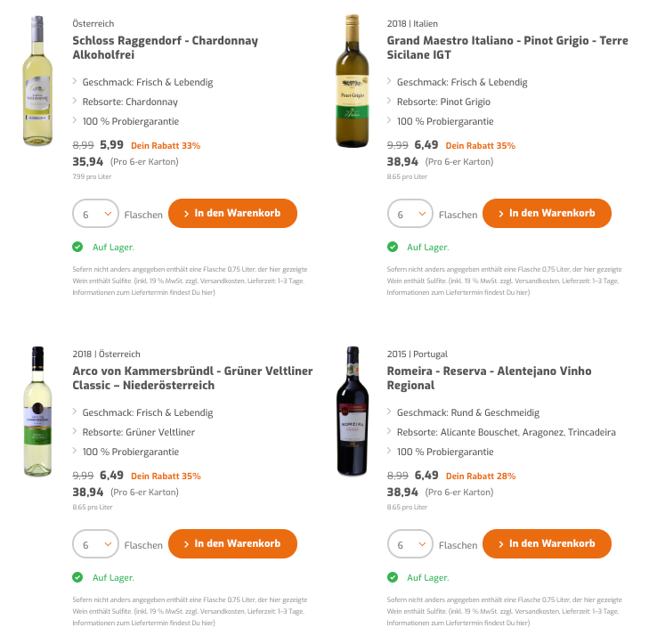Open quantity dropdown for Romeira Reserva
657x644 pixels.
point(410,545)
